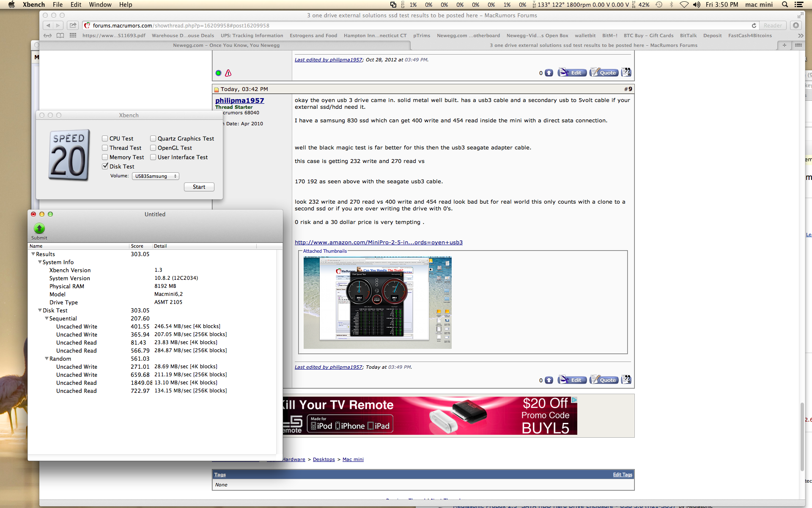Screen dimensions: 812x508
Task: Click the volume icon in menu bar
Action: 697,5
